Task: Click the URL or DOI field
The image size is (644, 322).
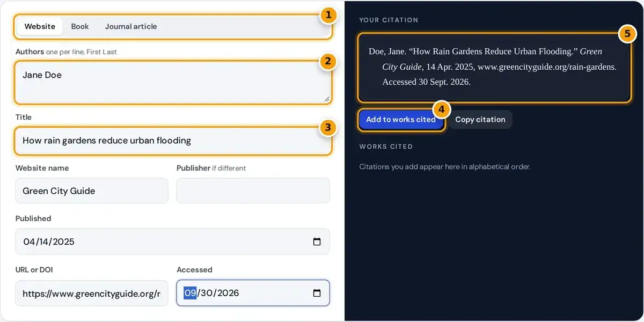Action: click(x=92, y=293)
